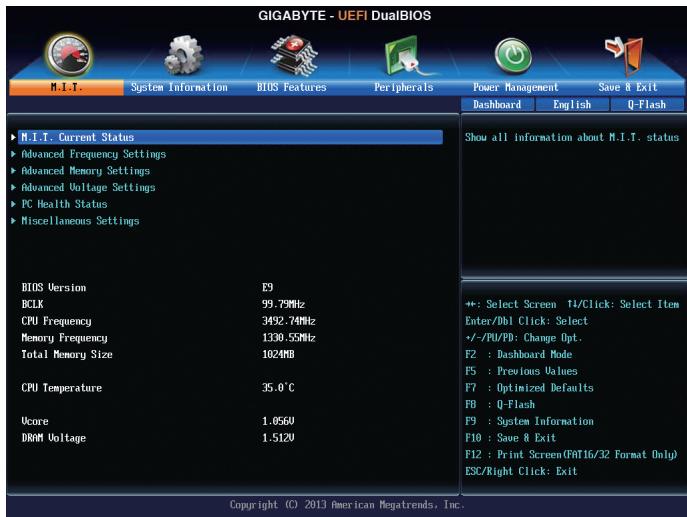Open PC Health Status
Screen dimensions: 687x517
tap(64, 204)
